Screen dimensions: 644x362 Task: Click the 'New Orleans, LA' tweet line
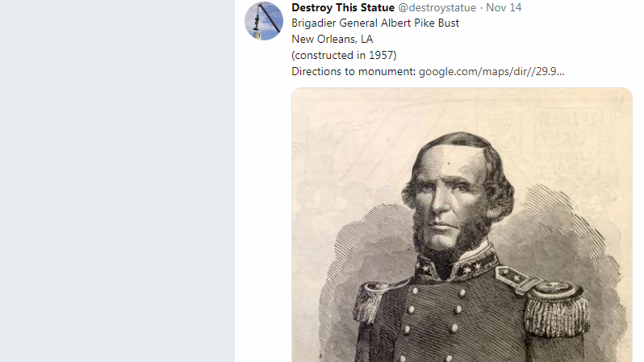332,39
